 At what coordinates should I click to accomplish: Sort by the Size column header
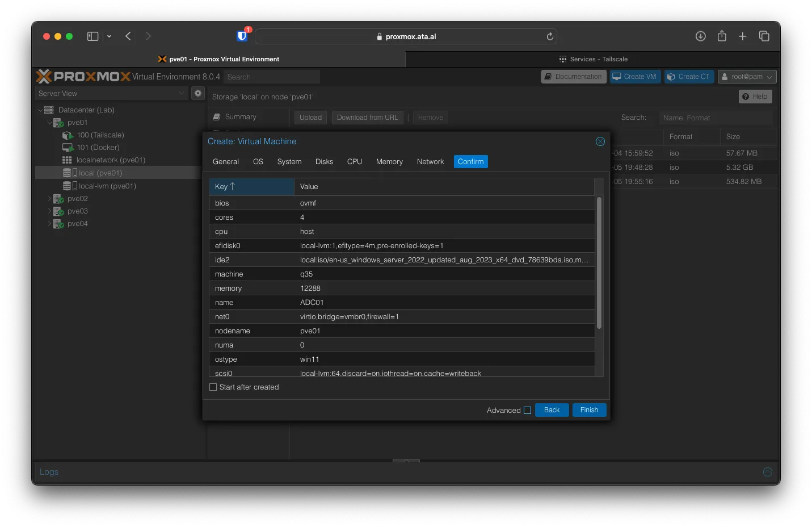coord(748,137)
